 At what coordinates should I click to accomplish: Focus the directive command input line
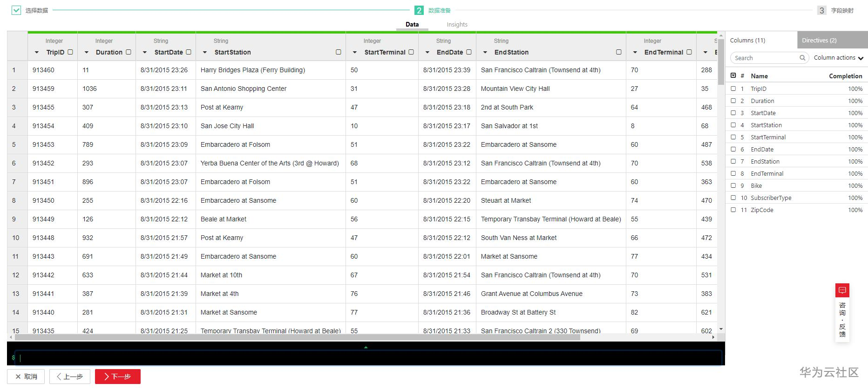(x=368, y=358)
